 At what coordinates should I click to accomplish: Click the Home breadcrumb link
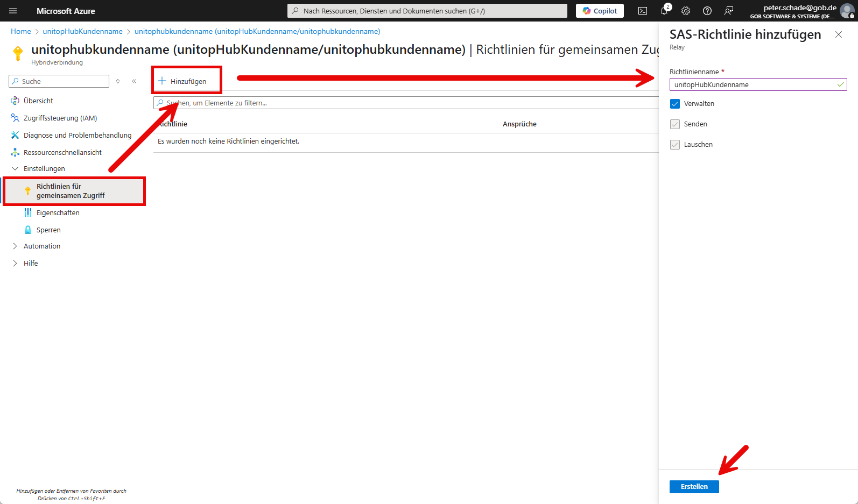click(x=21, y=31)
